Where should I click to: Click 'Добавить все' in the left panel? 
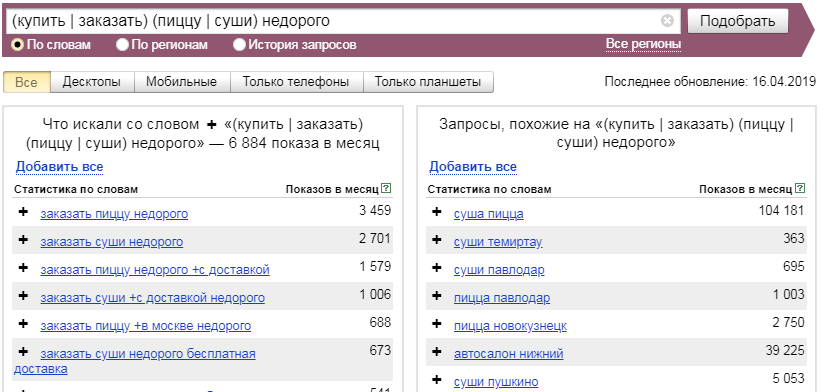(60, 167)
